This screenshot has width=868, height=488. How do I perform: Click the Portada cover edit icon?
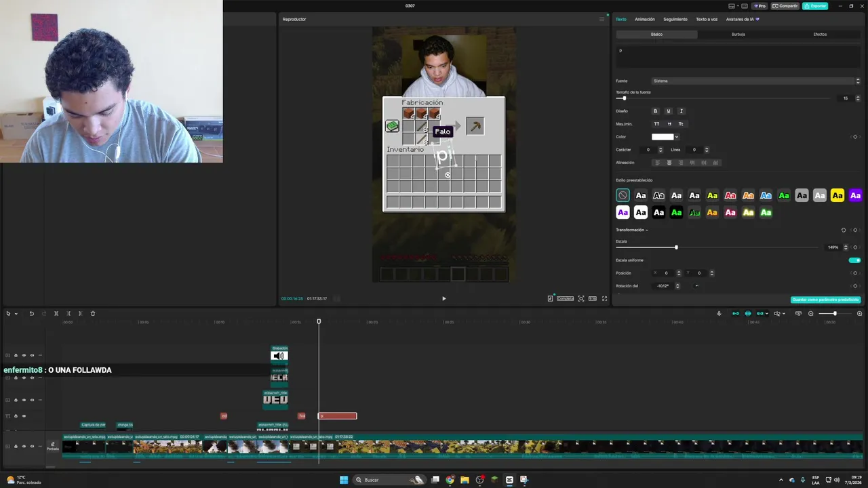[x=53, y=446]
